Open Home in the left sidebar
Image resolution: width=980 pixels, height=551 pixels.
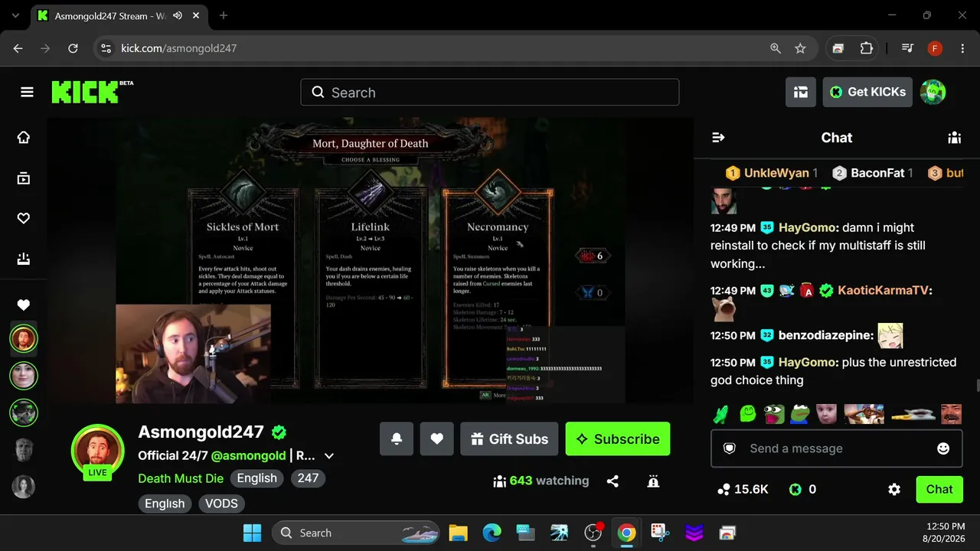pyautogui.click(x=24, y=138)
